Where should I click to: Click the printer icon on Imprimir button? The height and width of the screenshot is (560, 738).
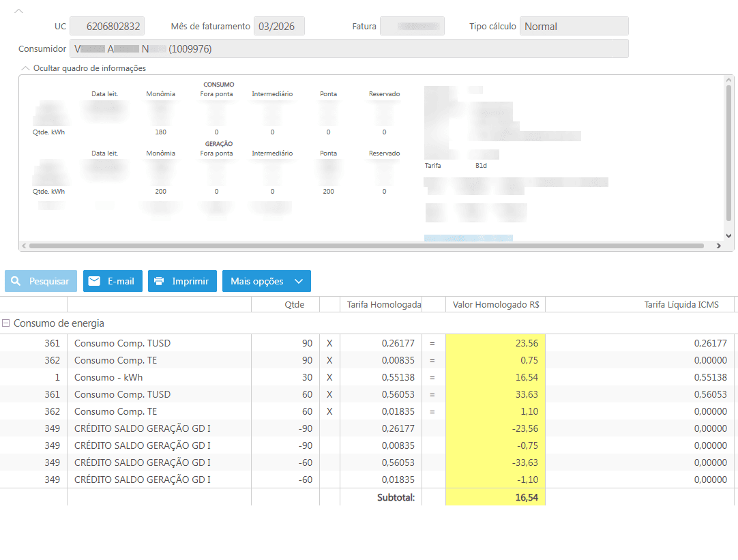tap(159, 281)
